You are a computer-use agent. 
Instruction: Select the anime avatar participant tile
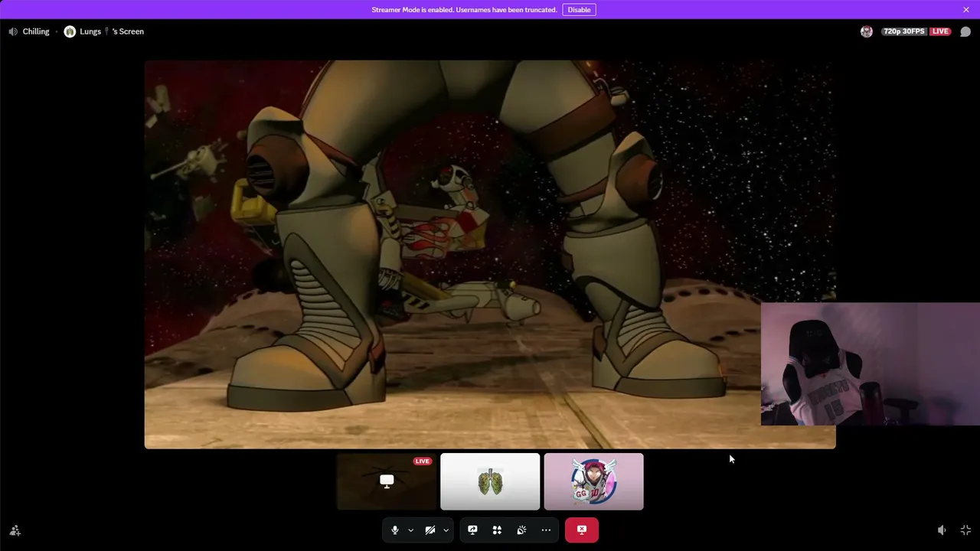point(593,481)
